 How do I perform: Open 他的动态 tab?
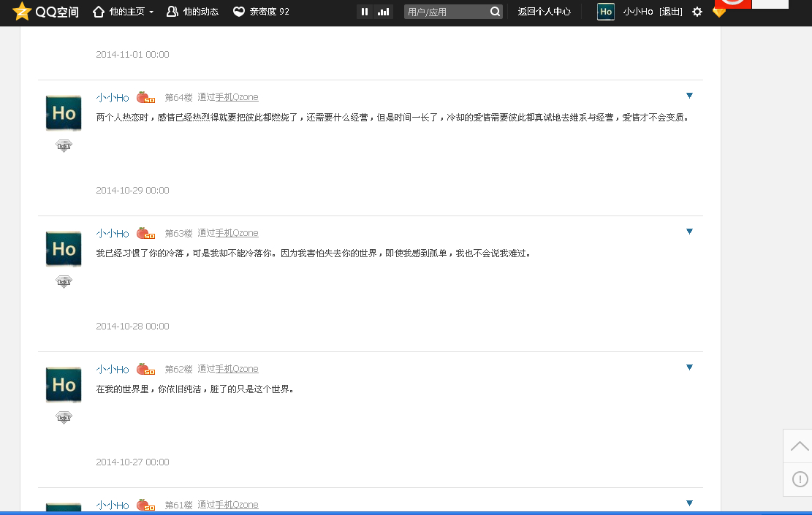(x=192, y=12)
